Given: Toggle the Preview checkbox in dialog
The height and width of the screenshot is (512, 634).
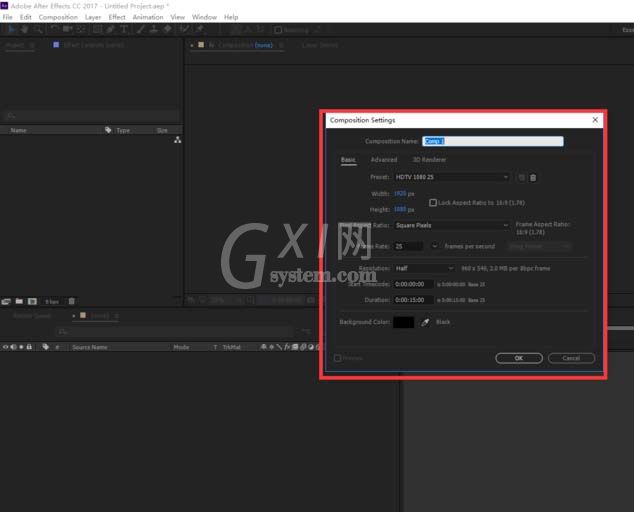Looking at the screenshot, I should (338, 358).
